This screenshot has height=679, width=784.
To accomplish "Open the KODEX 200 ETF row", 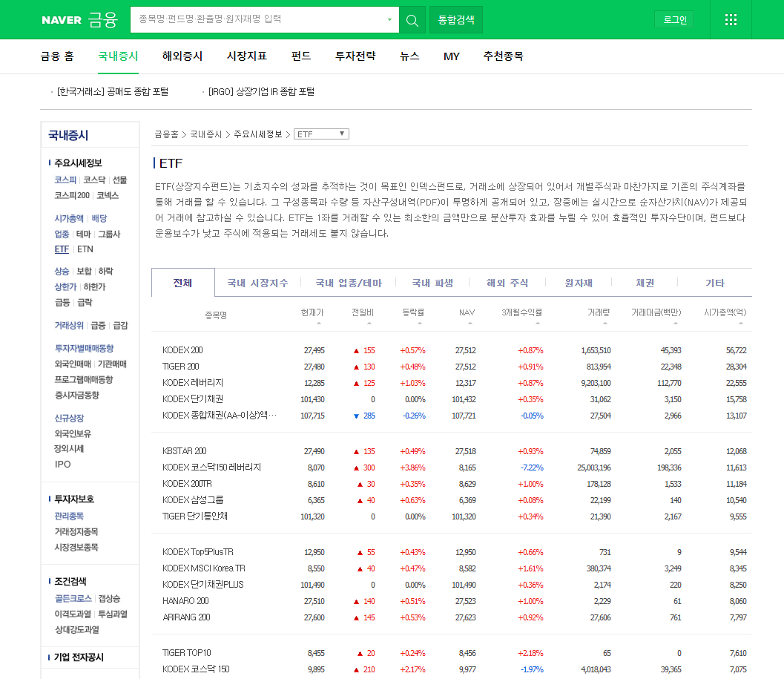I will (182, 350).
